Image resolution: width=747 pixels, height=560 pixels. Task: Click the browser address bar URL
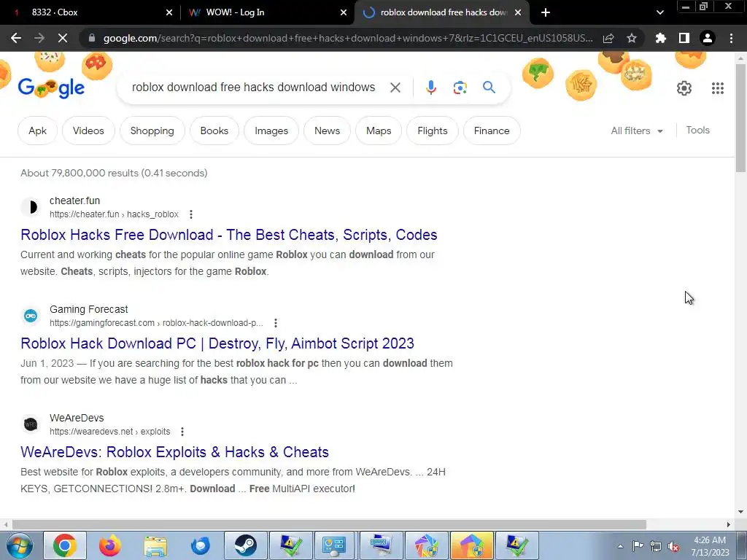[x=348, y=38]
